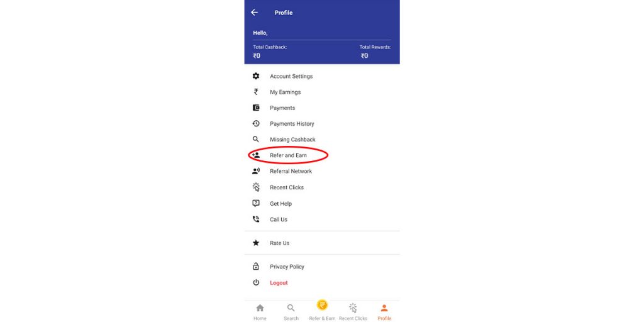Open the Missing Cashback menu entry
Image resolution: width=644 pixels, height=322 pixels.
click(292, 140)
